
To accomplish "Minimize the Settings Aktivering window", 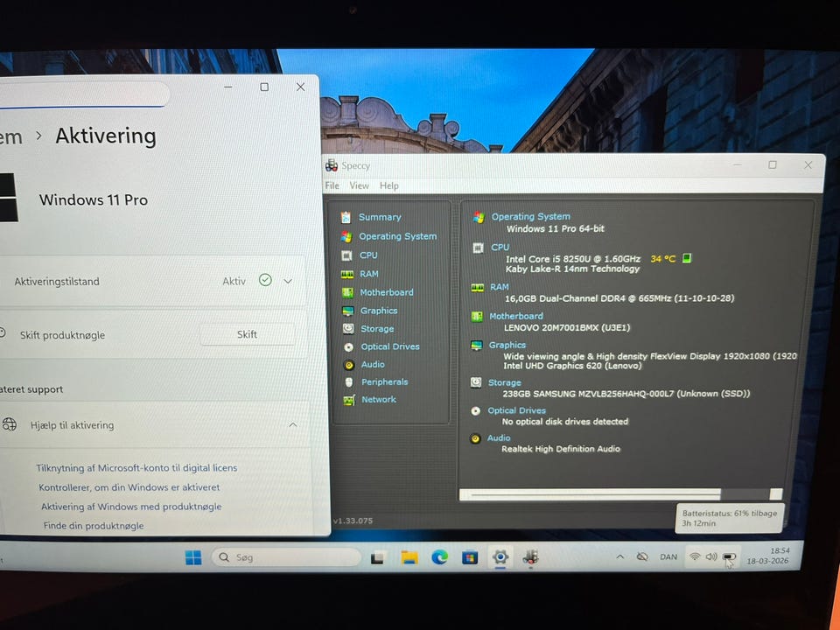I will click(228, 87).
